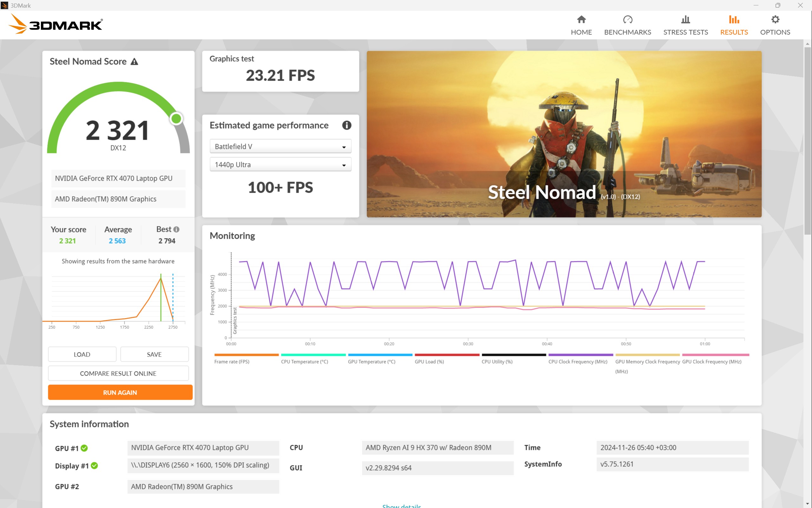Click the green marker on the score gauge
Image resolution: width=812 pixels, height=508 pixels.
(176, 118)
